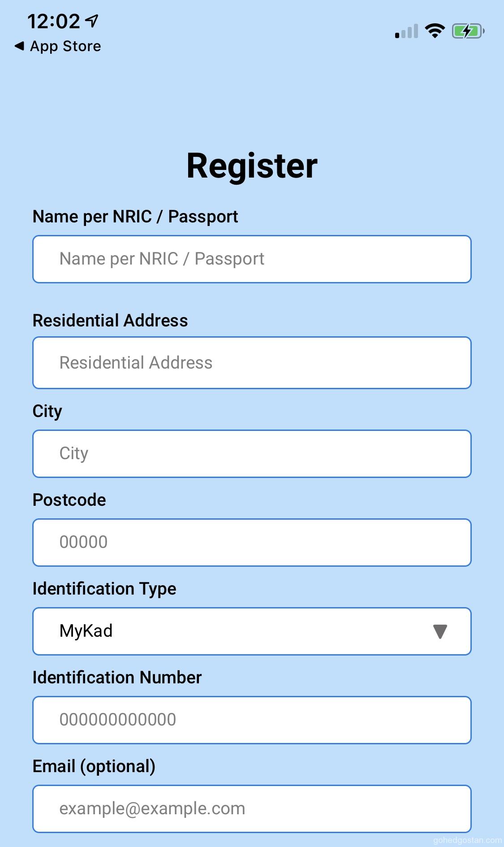Tap the back arrow to App Store
This screenshot has height=847, width=504.
pyautogui.click(x=19, y=46)
